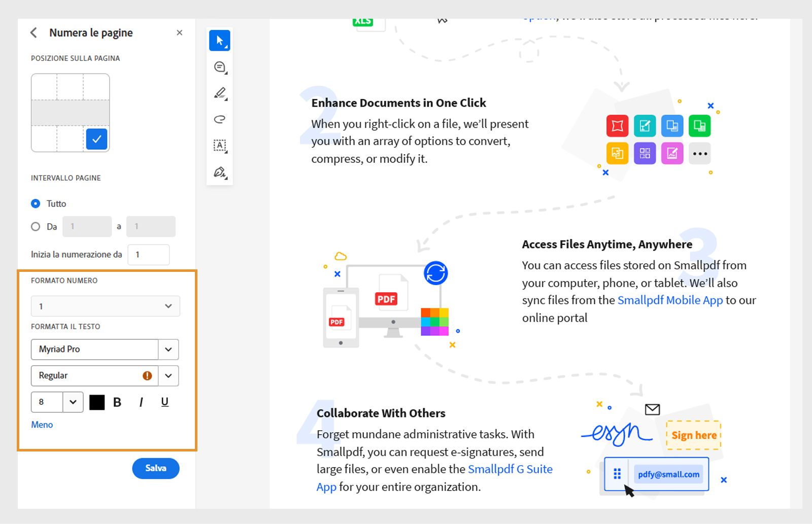The width and height of the screenshot is (812, 524).
Task: Click the heading 'Collaborate With Others'
Action: click(x=381, y=413)
